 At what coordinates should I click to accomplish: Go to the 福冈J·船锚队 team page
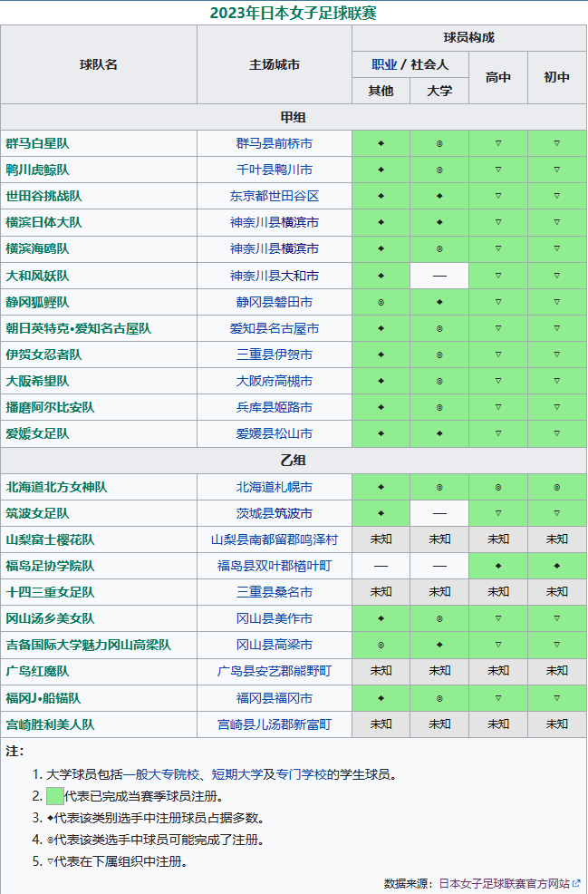click(x=43, y=697)
